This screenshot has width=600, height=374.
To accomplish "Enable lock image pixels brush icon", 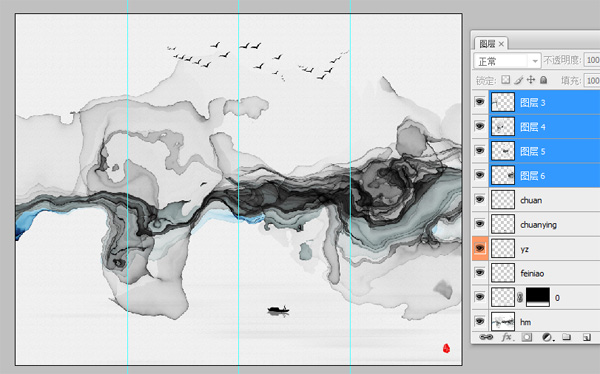I will (x=518, y=80).
